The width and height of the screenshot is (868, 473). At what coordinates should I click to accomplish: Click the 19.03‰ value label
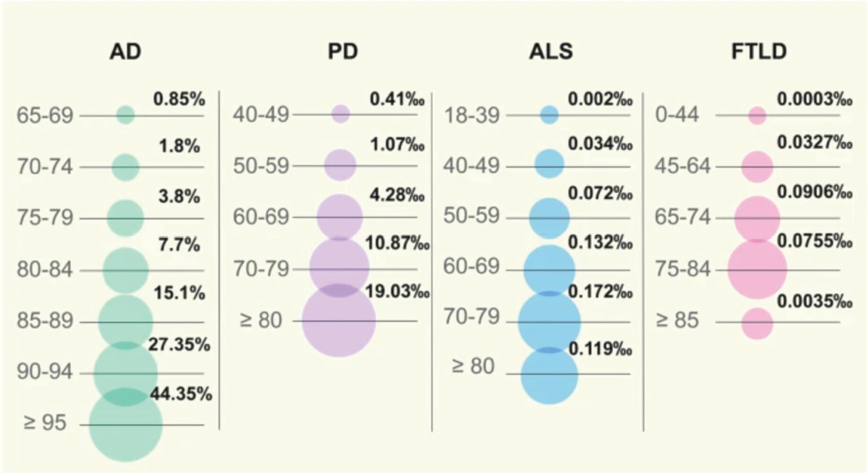[398, 291]
